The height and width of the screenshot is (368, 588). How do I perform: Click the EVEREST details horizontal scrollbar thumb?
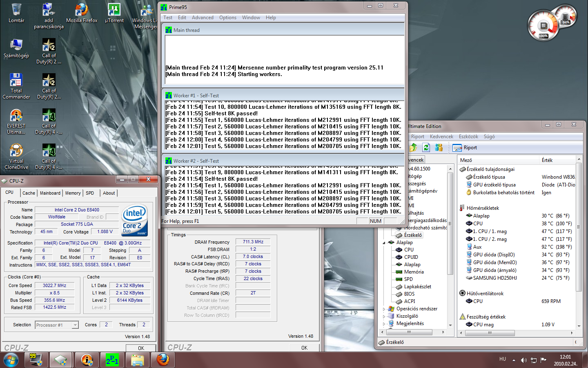coord(490,333)
